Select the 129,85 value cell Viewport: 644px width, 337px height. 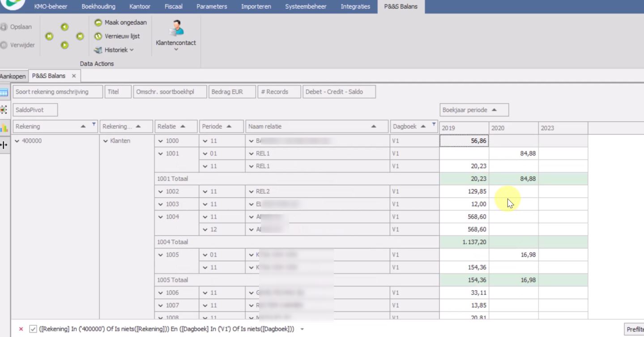[x=464, y=192]
